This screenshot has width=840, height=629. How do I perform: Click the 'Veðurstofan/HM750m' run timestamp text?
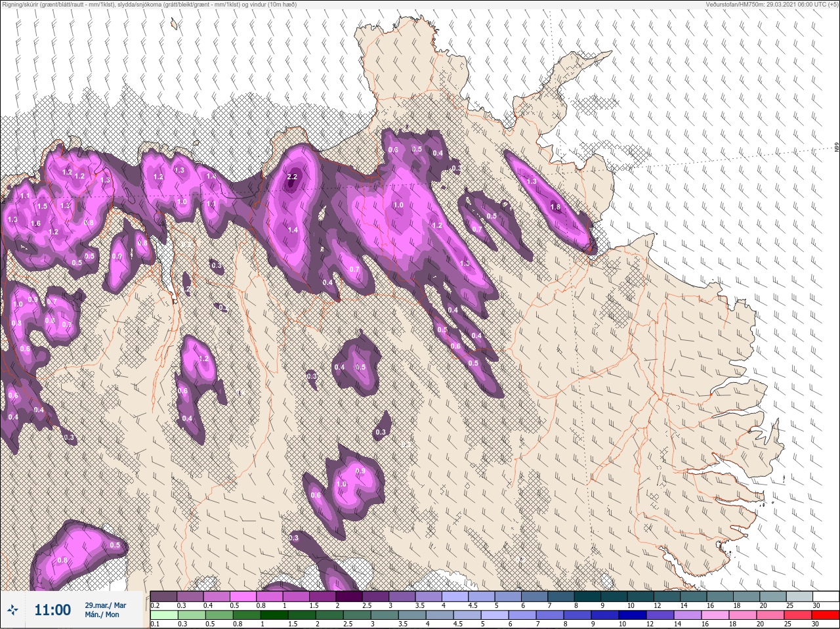[x=771, y=5]
